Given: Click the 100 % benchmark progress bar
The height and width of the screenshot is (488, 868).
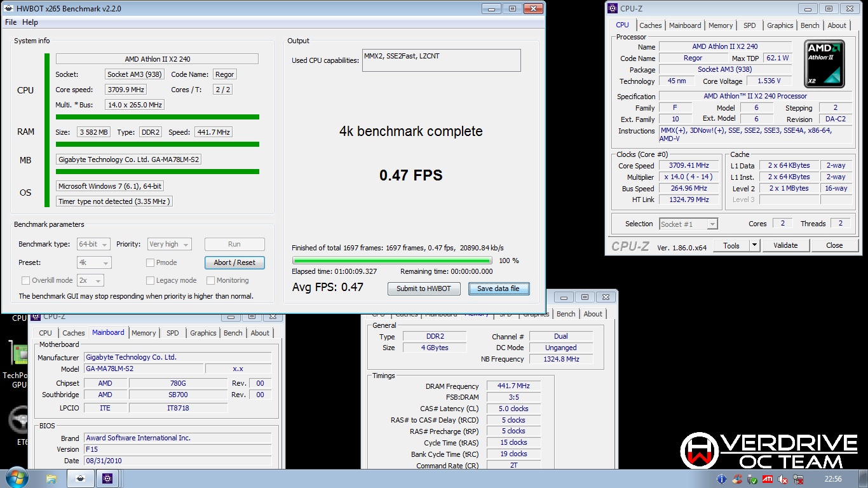Looking at the screenshot, I should [392, 261].
